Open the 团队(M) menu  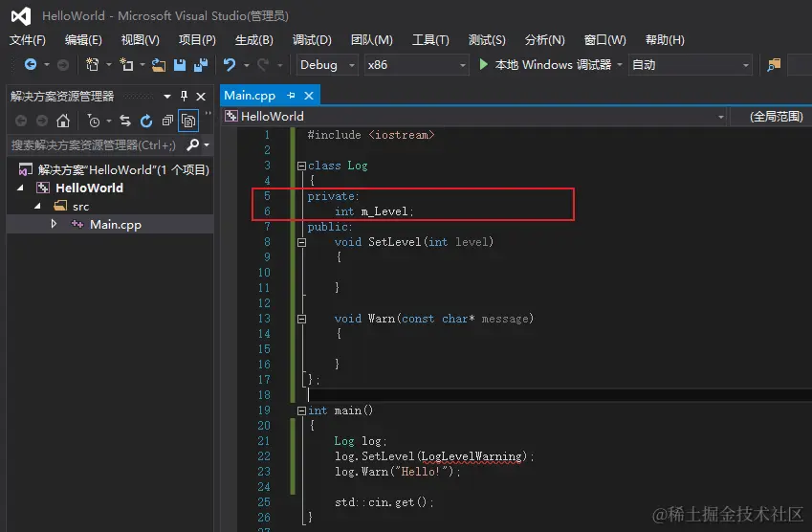click(x=372, y=40)
